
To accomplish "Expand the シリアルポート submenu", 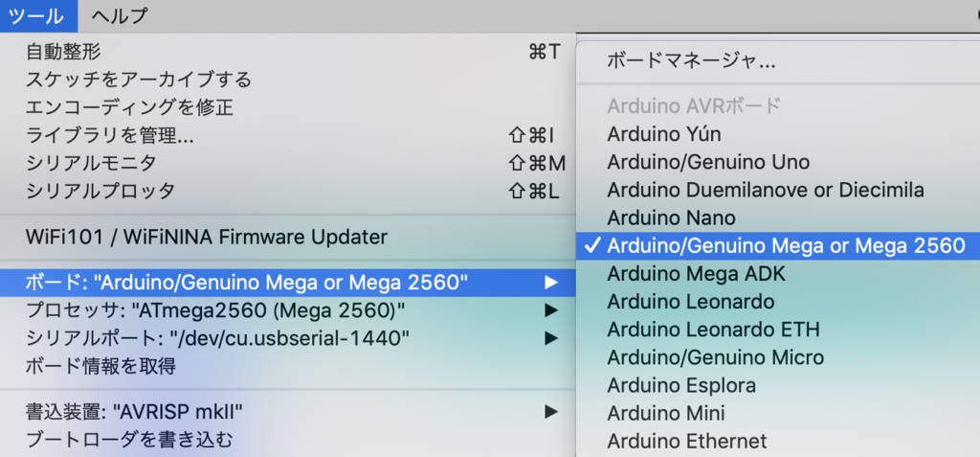I will click(550, 338).
